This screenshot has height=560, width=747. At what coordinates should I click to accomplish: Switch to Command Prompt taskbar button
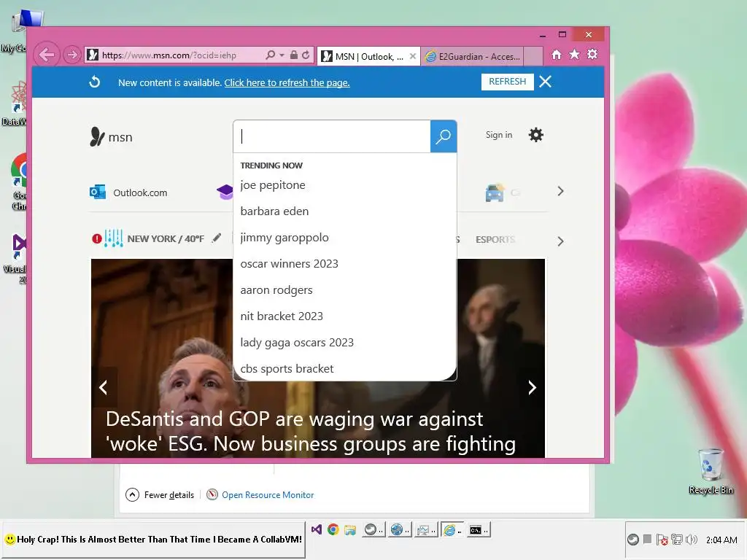(x=478, y=529)
